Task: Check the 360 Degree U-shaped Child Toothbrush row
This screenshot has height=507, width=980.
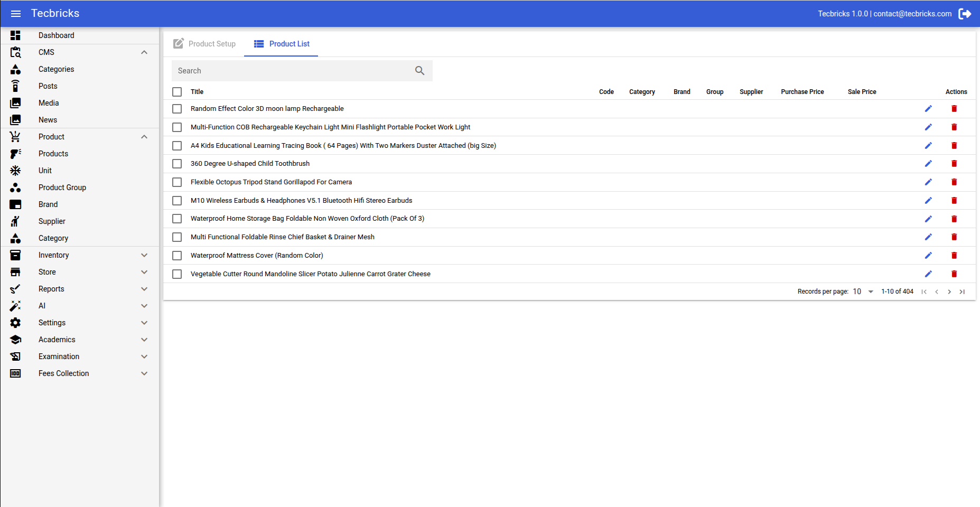Action: point(177,164)
